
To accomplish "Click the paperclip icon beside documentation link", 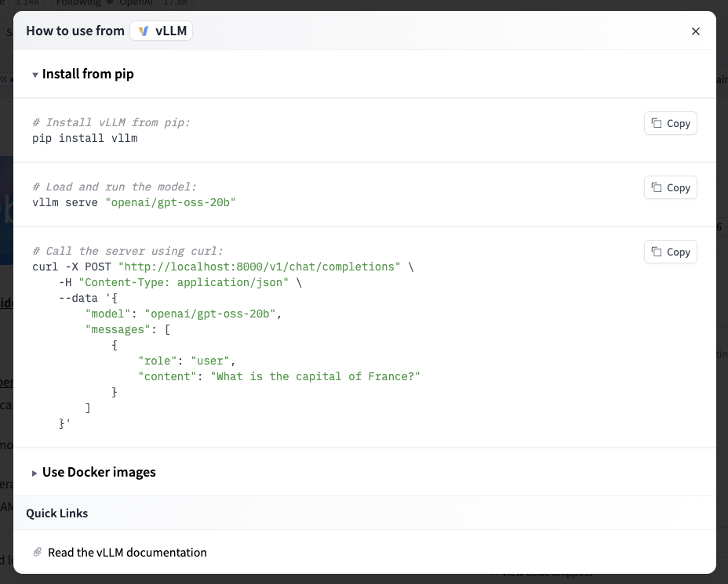I will point(37,552).
